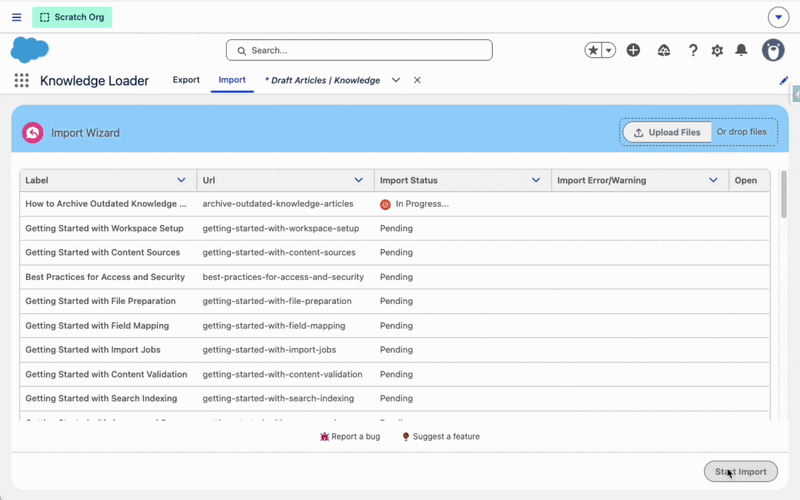Viewport: 800px width, 500px height.
Task: Click the Report a bug icon
Action: [324, 437]
